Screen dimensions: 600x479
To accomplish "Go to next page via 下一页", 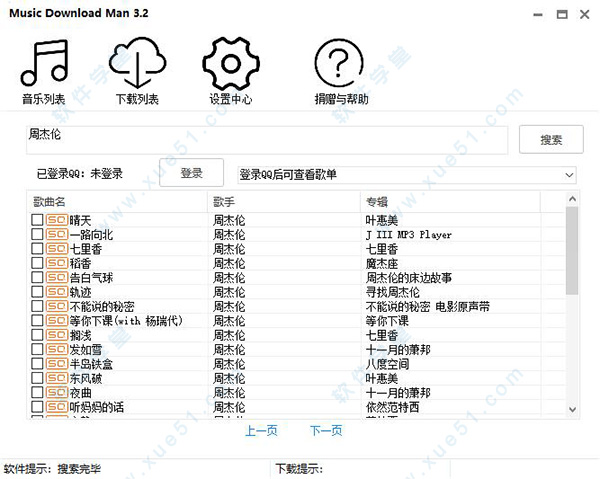I will click(326, 431).
